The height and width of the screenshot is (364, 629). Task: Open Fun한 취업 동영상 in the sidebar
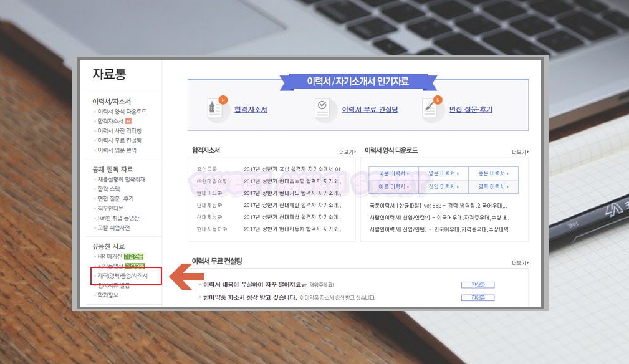pos(118,218)
